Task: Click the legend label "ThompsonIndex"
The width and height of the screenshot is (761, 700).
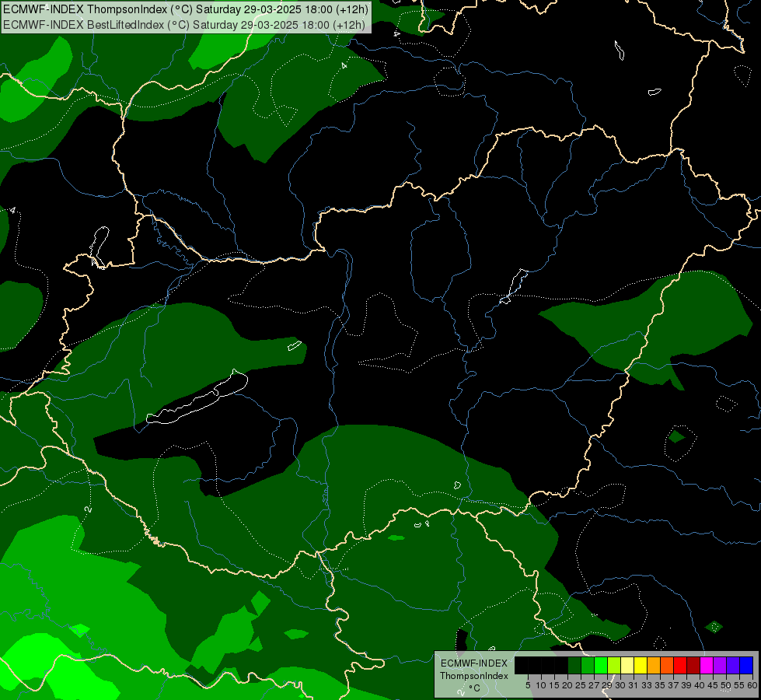Action: [474, 676]
